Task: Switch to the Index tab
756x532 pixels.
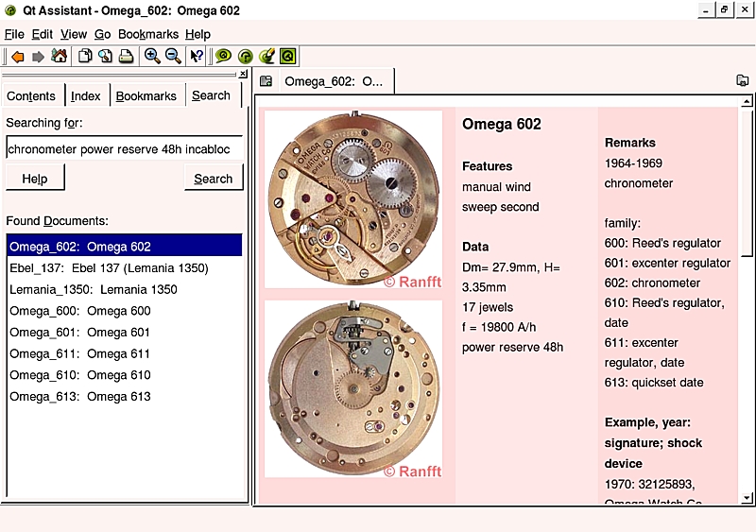Action: coord(86,95)
